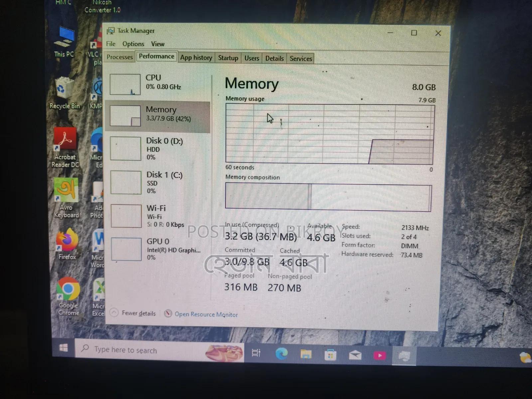Click Open Resource Monitor link
This screenshot has height=399, width=532.
point(206,314)
